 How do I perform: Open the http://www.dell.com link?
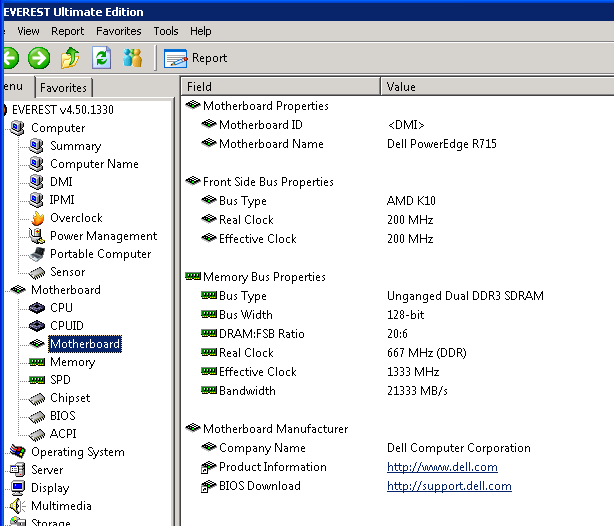click(x=442, y=467)
